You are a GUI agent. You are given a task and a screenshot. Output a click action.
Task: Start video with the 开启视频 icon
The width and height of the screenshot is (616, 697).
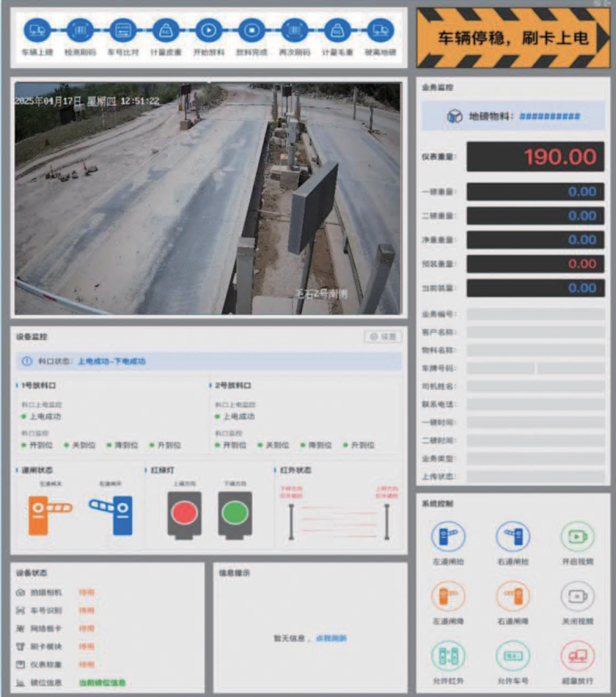tap(577, 537)
